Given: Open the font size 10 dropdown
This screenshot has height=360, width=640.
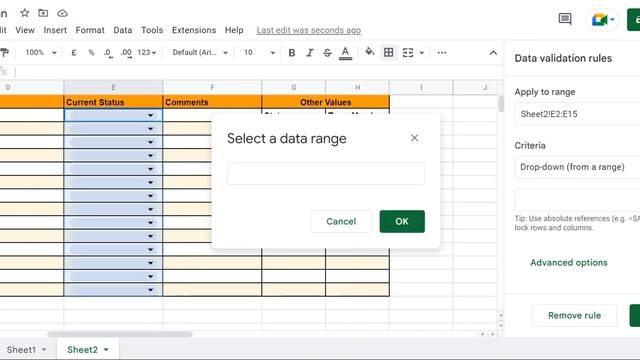Looking at the screenshot, I should point(260,53).
